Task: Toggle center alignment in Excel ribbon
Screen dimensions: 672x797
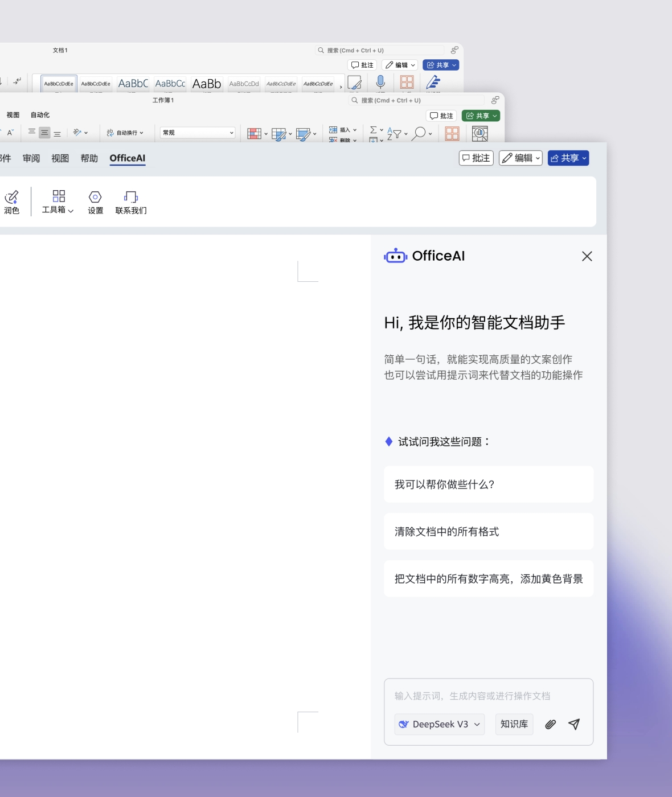Action: [x=44, y=133]
